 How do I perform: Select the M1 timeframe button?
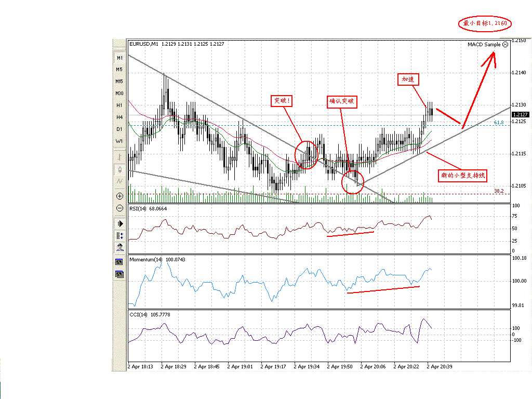tap(119, 58)
